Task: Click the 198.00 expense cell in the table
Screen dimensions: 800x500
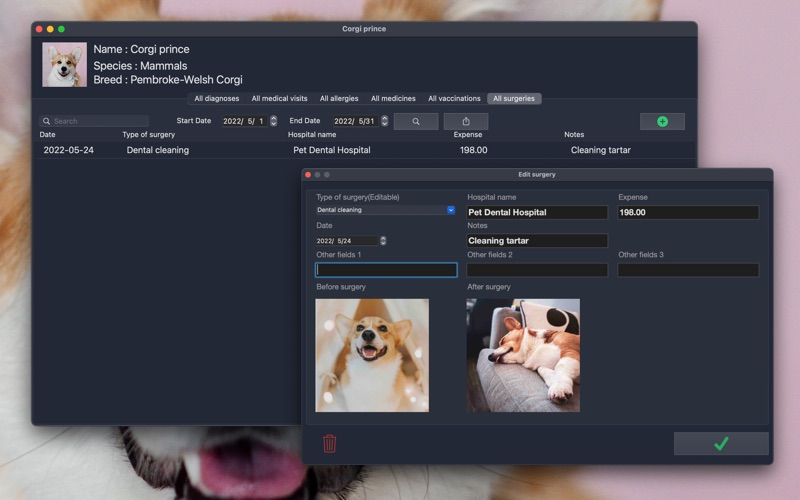Action: pyautogui.click(x=473, y=150)
